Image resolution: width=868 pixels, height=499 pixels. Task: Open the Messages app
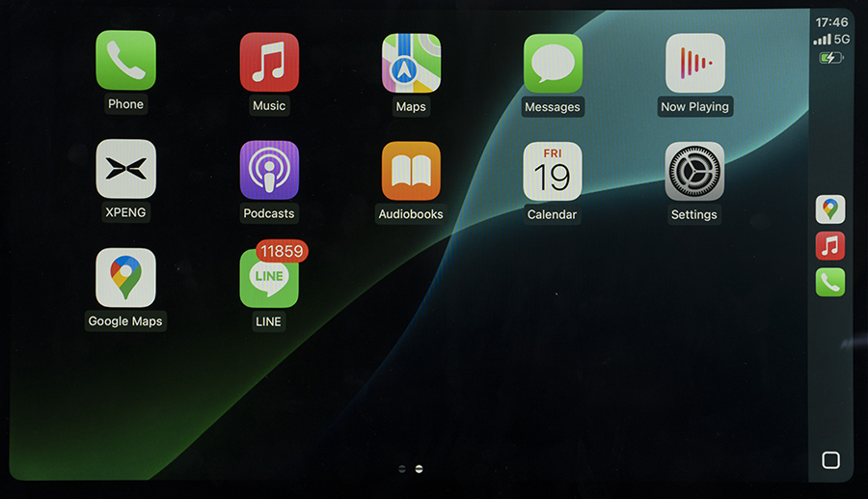point(553,64)
